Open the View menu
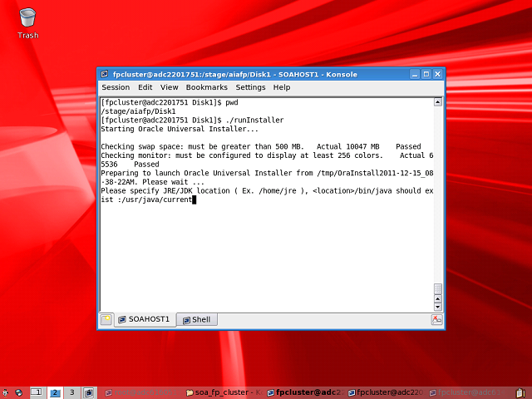Viewport: 532px width, 399px height. pyautogui.click(x=169, y=87)
